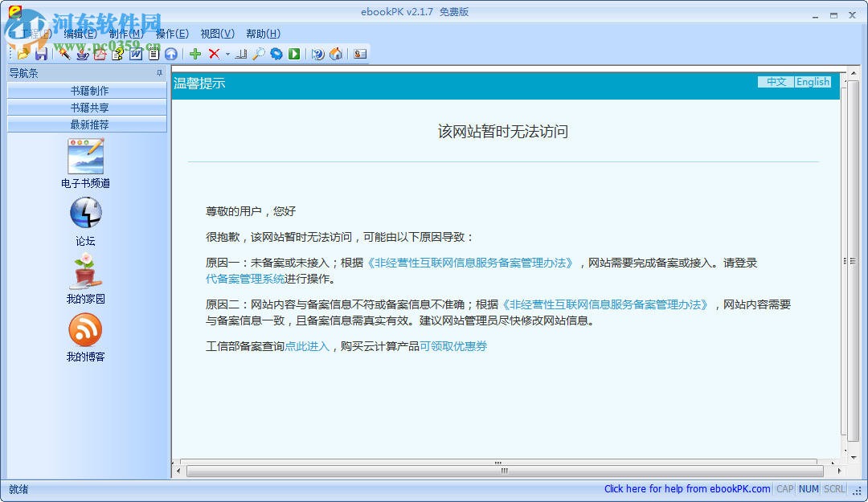Add an item with the green plus icon

(x=195, y=54)
